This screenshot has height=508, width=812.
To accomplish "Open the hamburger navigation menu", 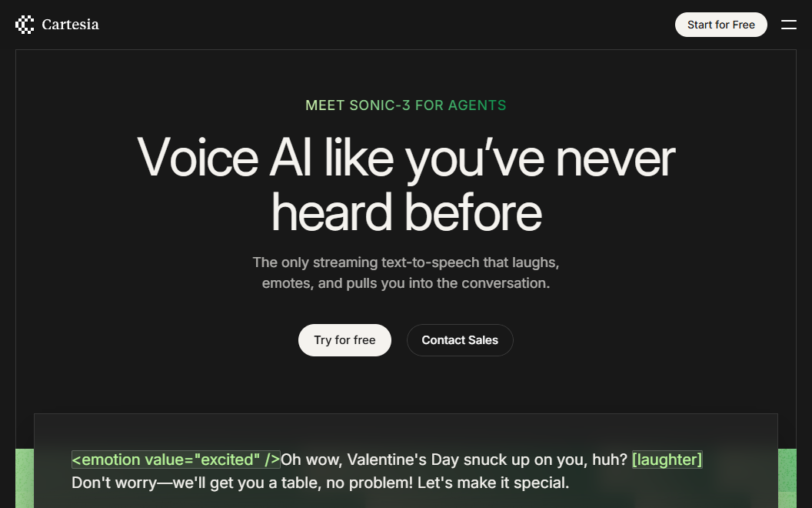I will click(788, 25).
